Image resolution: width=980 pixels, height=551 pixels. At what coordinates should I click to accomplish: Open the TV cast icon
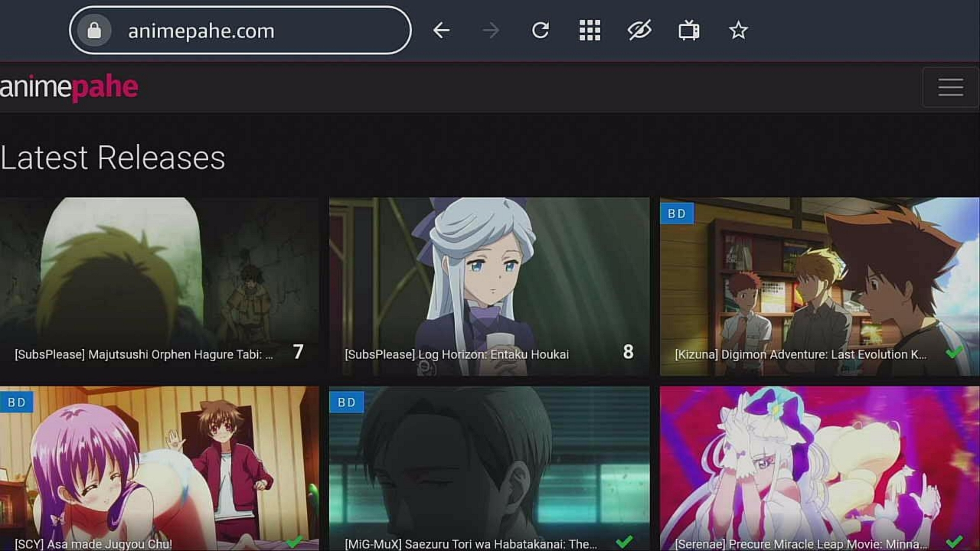tap(689, 31)
